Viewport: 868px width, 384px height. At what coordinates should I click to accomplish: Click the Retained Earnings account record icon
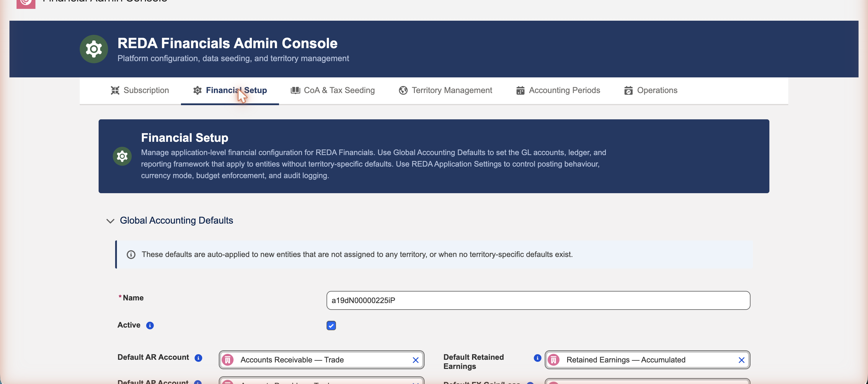coord(554,360)
